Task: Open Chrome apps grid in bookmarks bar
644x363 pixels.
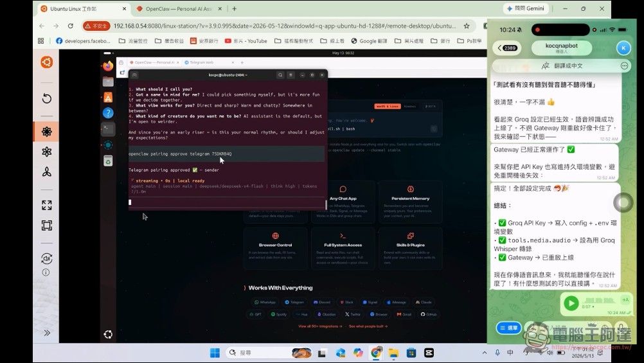Action: pos(40,40)
